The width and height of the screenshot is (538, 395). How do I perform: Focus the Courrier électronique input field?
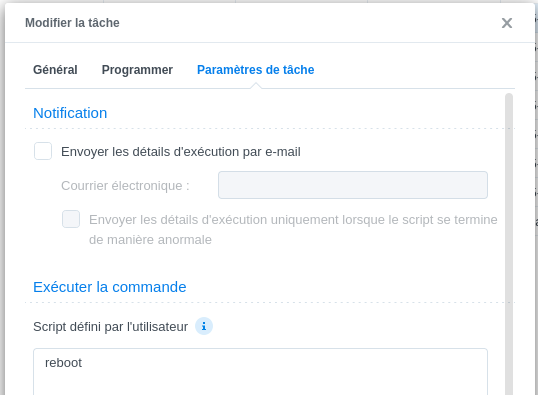coord(353,185)
